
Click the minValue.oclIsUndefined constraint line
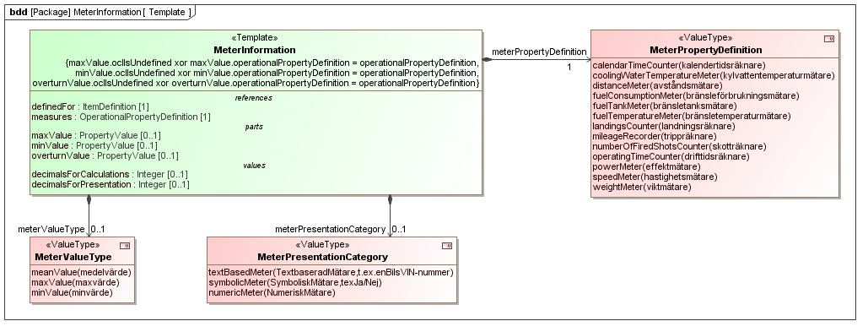point(277,73)
